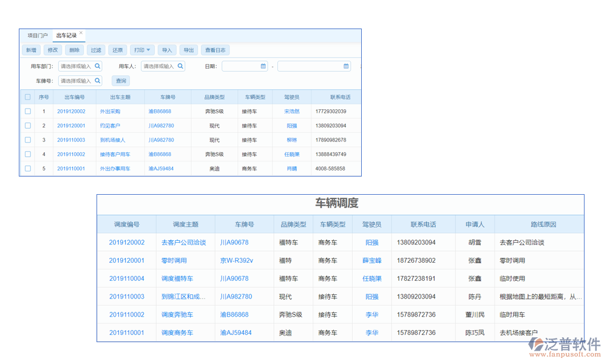
Task: Click magnifier search icon beside 用车人 field
Action: tap(180, 65)
